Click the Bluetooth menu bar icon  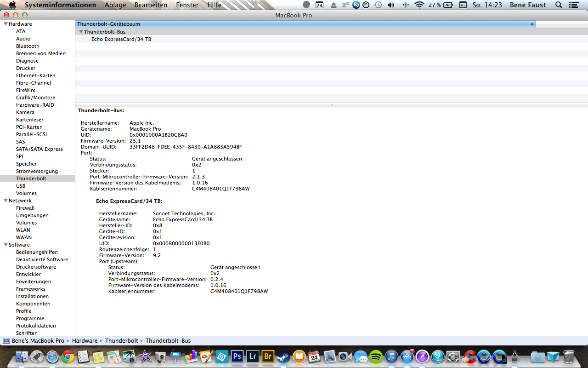click(x=405, y=5)
